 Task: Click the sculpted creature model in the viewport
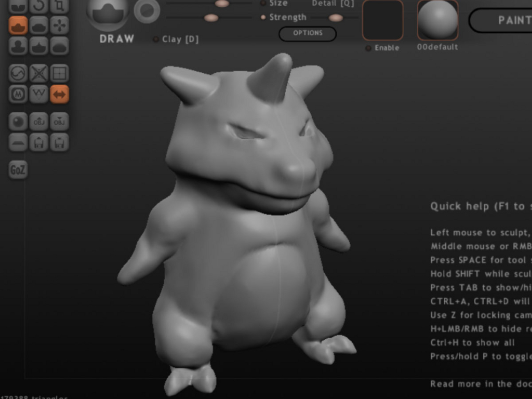(237, 224)
